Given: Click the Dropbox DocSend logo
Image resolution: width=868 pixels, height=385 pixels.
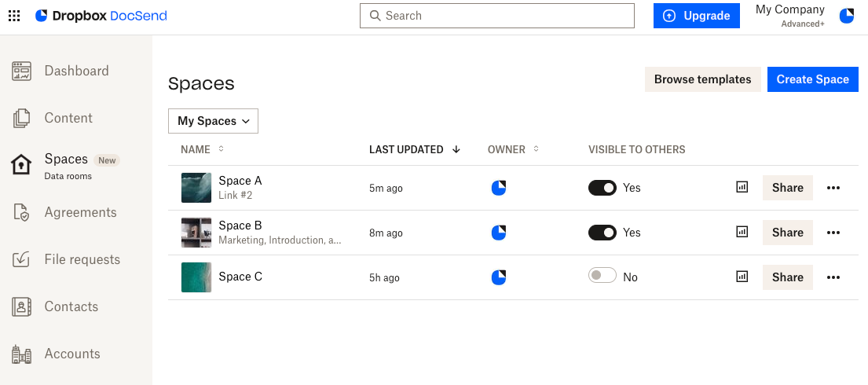Looking at the screenshot, I should pos(101,16).
